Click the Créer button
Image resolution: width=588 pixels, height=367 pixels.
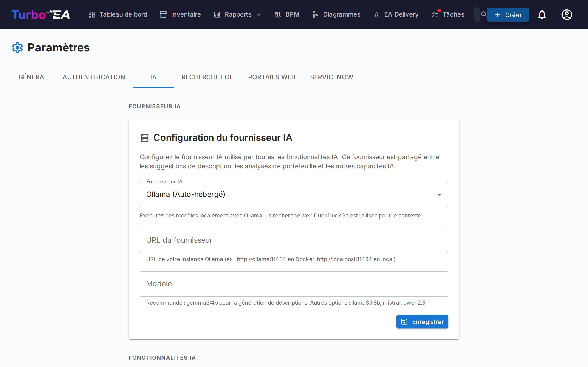pos(508,14)
